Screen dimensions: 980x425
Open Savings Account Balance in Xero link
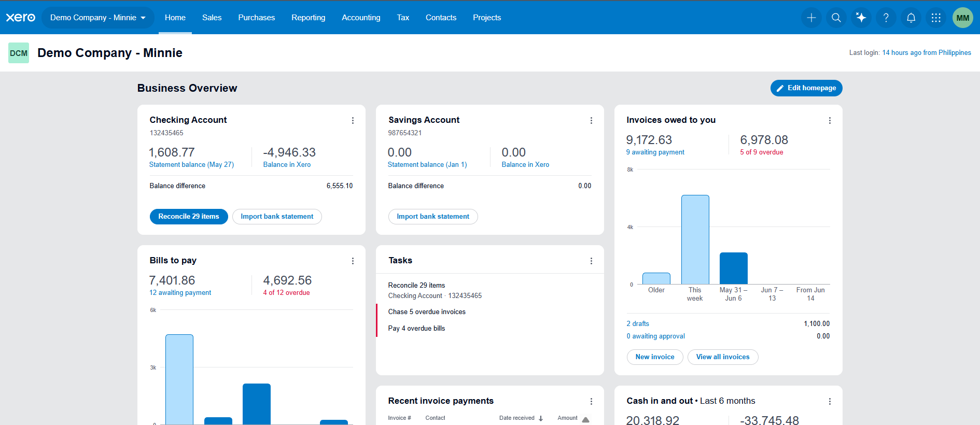(x=525, y=165)
